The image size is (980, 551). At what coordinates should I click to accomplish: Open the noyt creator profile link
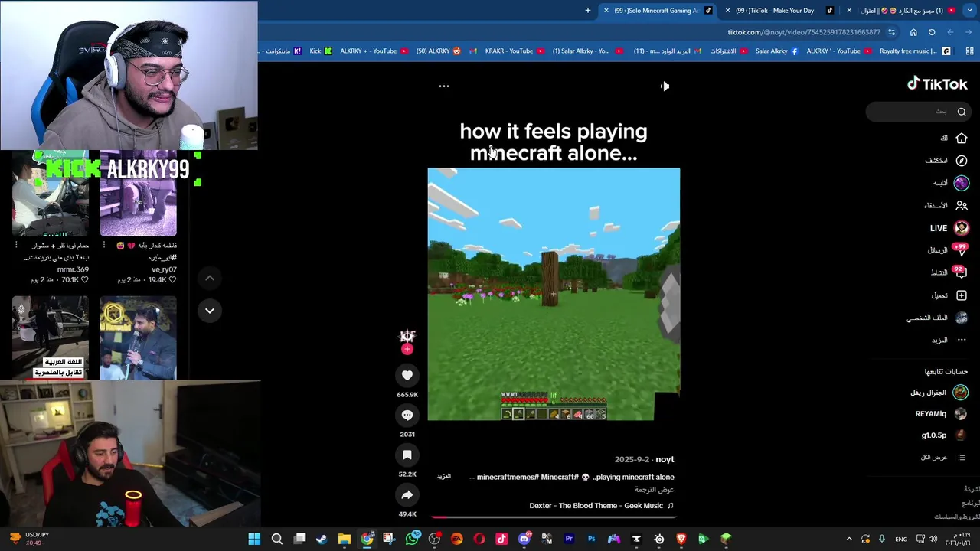click(x=665, y=459)
